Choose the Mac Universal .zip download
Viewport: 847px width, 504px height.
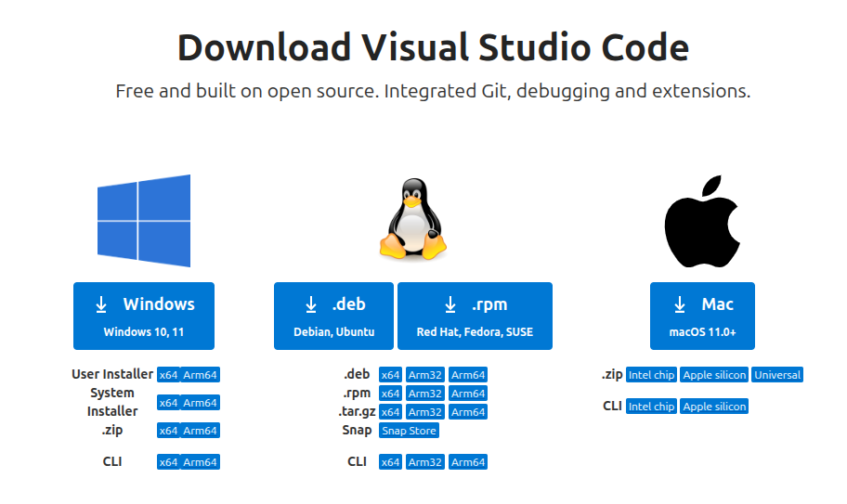click(x=777, y=375)
